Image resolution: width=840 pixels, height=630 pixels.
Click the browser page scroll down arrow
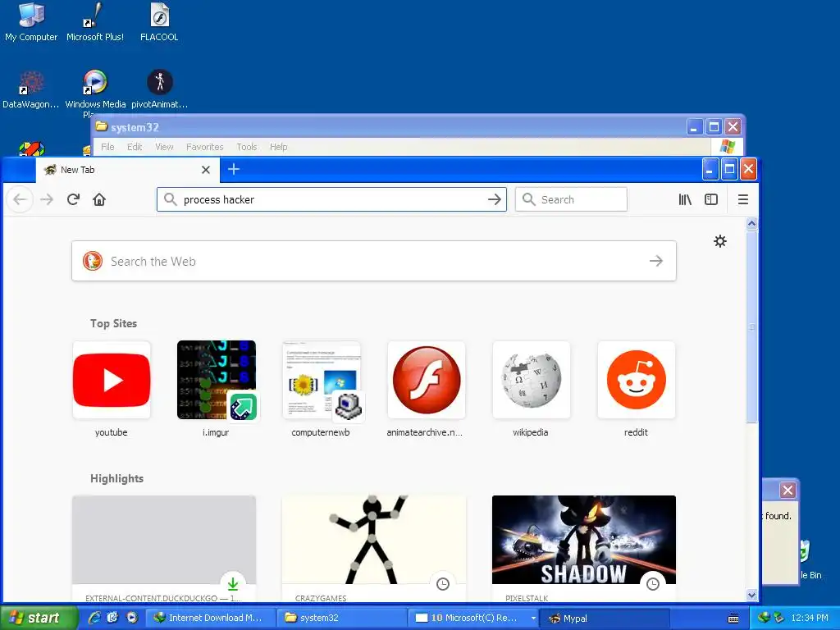point(751,595)
